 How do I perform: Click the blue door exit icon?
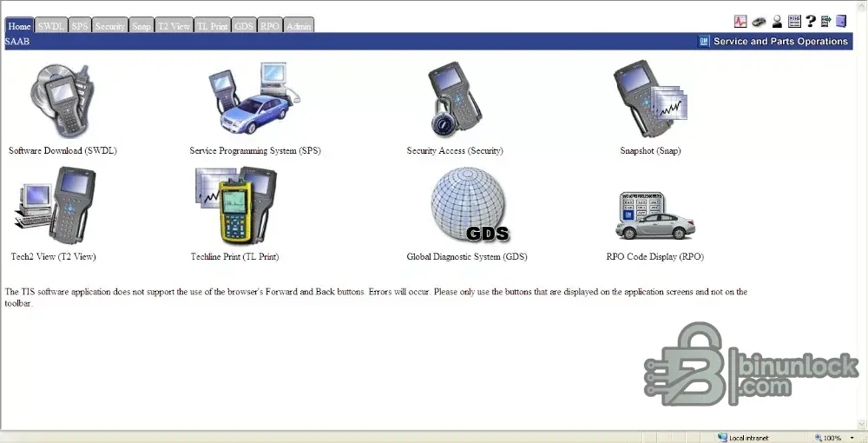coord(841,22)
